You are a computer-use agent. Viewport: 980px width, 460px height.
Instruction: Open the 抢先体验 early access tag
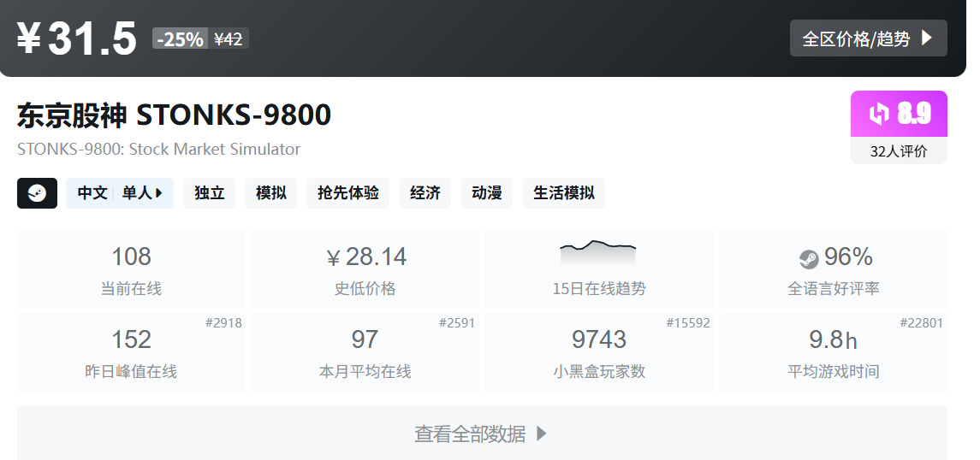(x=347, y=193)
